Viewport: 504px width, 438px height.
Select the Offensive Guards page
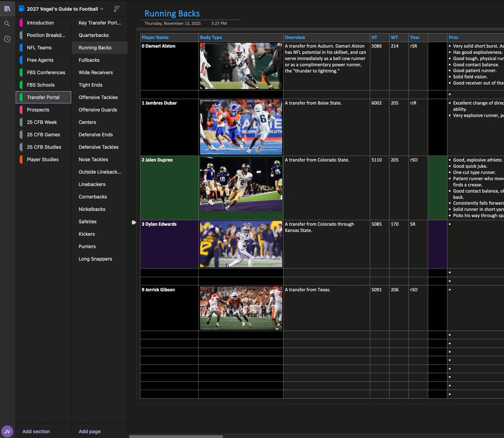(100, 110)
